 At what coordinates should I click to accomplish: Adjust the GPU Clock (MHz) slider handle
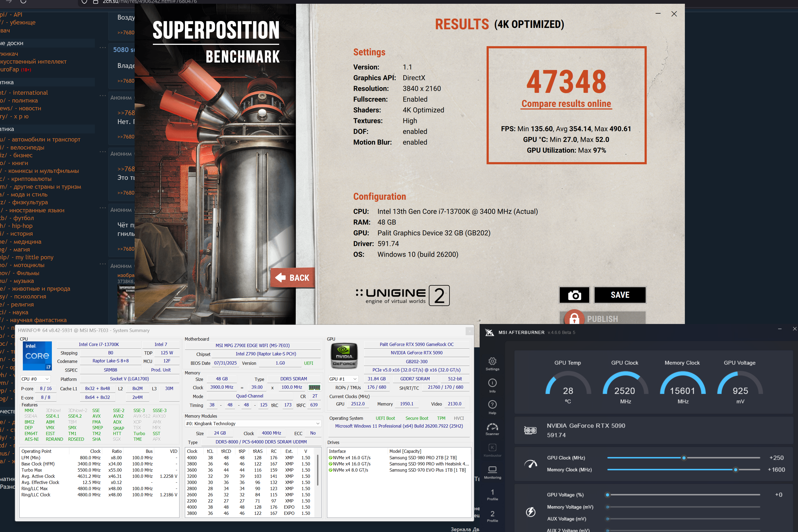pos(684,458)
